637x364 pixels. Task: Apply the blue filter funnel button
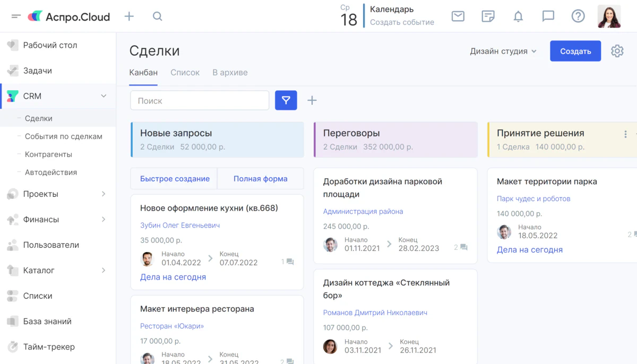pos(286,100)
